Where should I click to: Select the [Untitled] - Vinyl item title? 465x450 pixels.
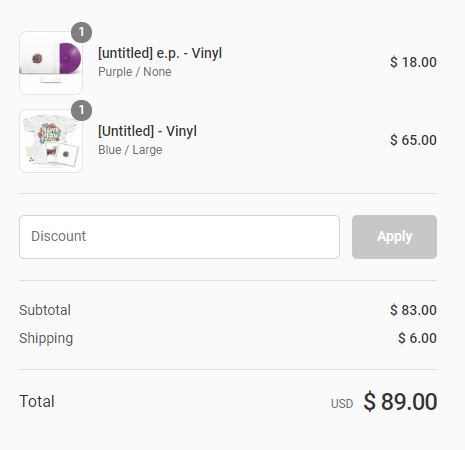tap(147, 131)
